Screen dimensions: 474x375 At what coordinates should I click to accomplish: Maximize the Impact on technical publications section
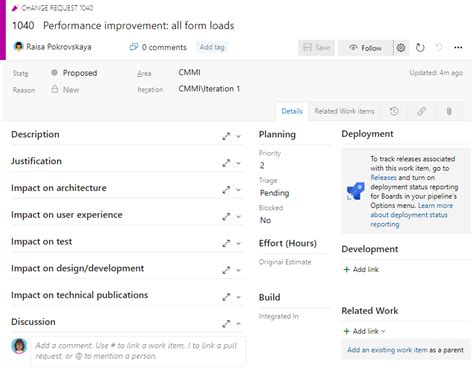point(226,297)
